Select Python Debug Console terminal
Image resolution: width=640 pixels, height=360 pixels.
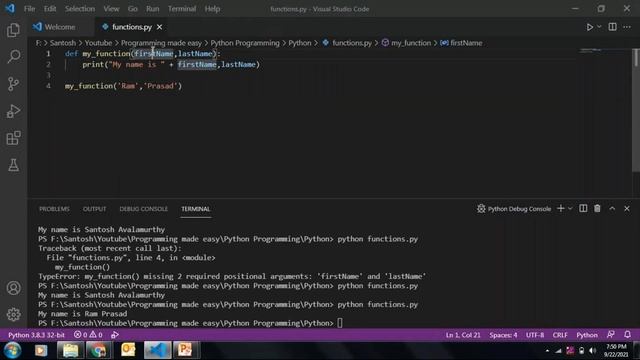(514, 209)
